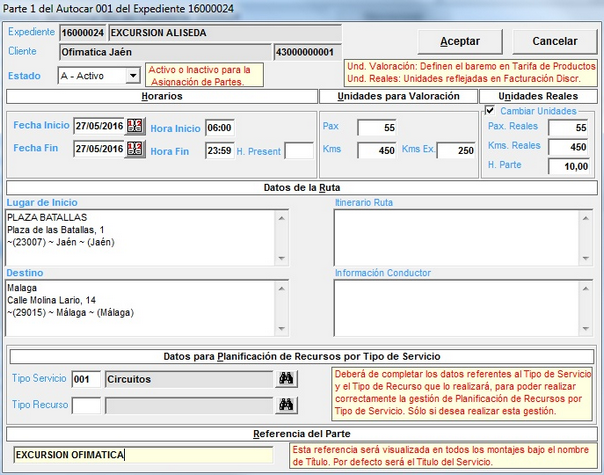Select the Unidades para Valoración header
The width and height of the screenshot is (604, 475).
tap(398, 96)
